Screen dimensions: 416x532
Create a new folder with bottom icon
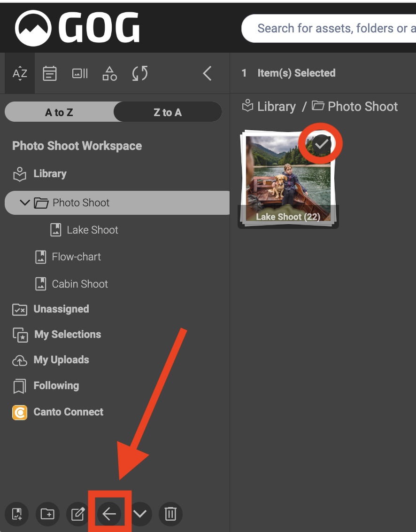pyautogui.click(x=47, y=514)
